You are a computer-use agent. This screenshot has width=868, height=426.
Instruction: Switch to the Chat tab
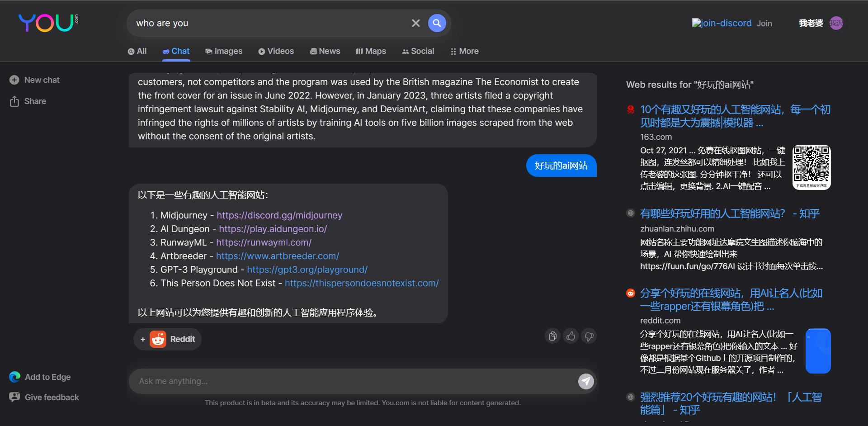(176, 51)
